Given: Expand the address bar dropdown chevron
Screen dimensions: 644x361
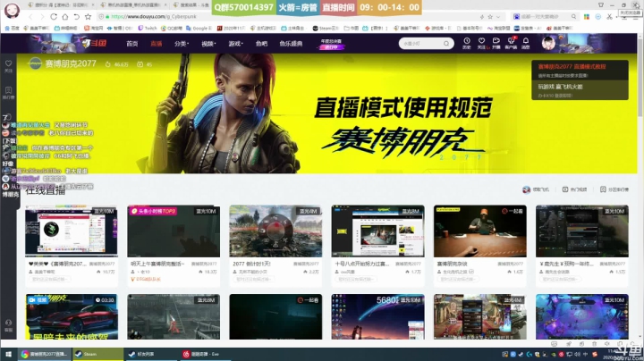Looking at the screenshot, I should pyautogui.click(x=498, y=17).
